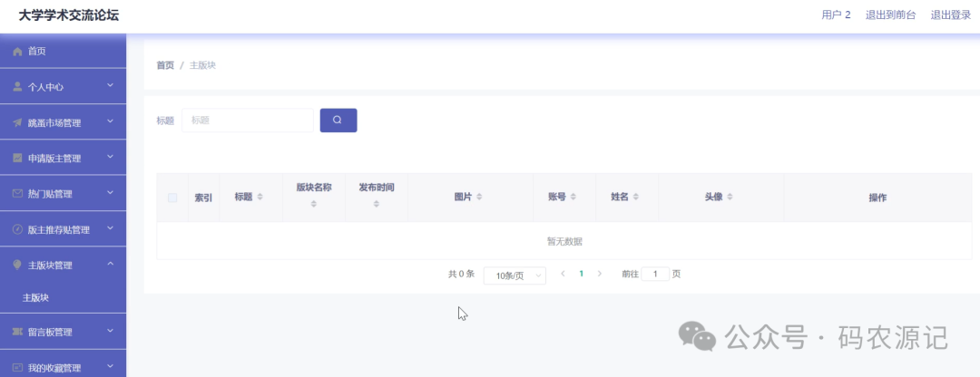Screen dimensions: 980x377
Task: Expand 申请版主管理 menu chevron
Action: pos(110,157)
